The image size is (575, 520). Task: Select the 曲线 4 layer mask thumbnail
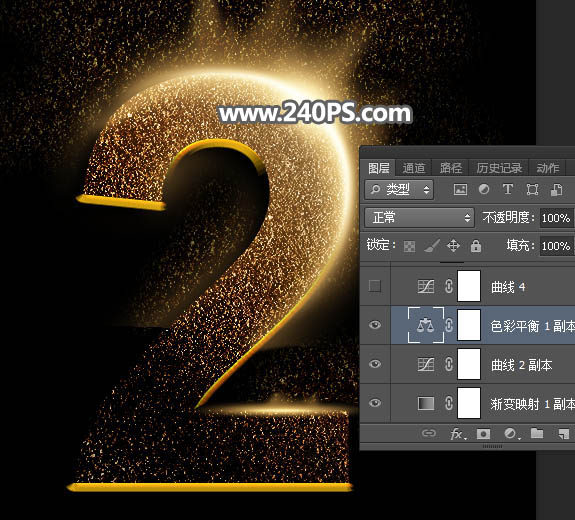(469, 286)
